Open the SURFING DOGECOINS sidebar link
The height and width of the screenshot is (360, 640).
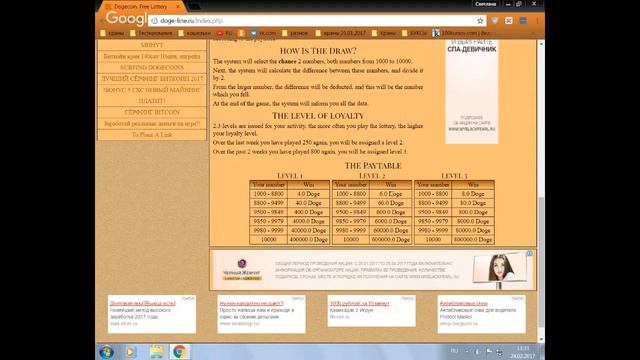tap(152, 67)
